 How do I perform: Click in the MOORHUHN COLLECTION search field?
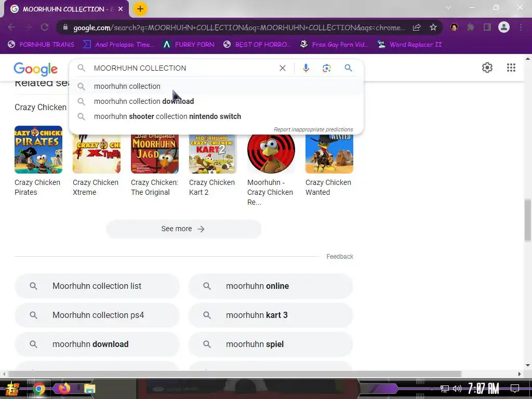(x=183, y=68)
